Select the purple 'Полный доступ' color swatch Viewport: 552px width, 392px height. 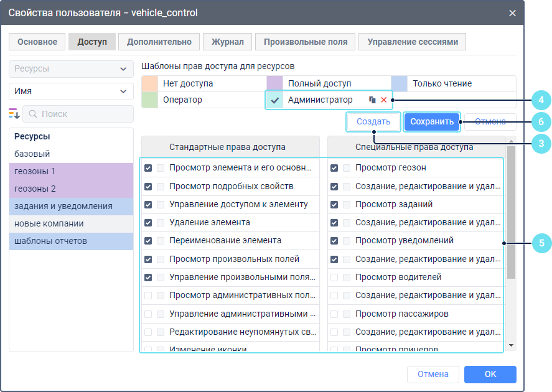(274, 83)
